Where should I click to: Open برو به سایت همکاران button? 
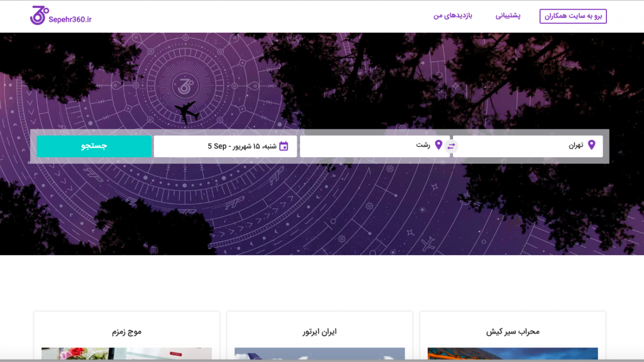(573, 17)
